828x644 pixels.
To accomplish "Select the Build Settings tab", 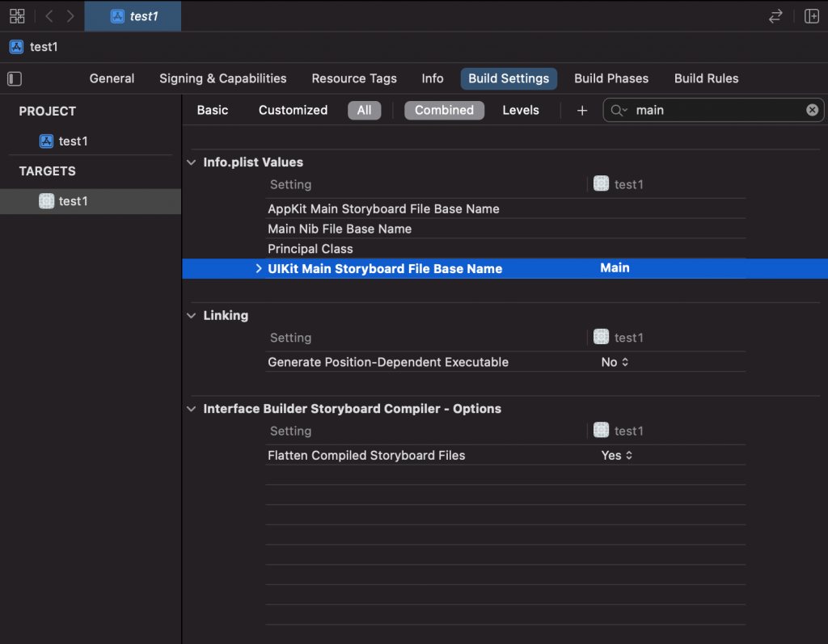I will [x=509, y=78].
